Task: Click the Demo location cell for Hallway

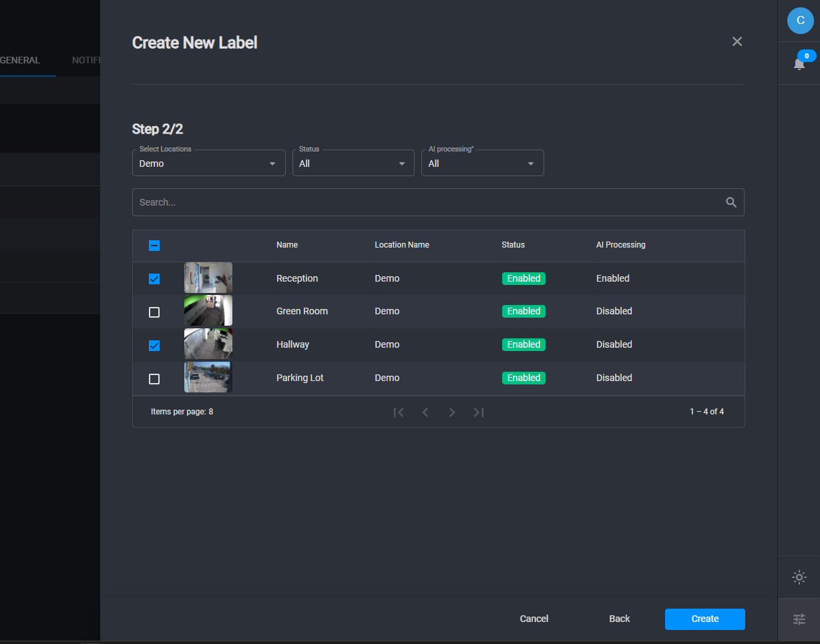Action: (x=387, y=344)
